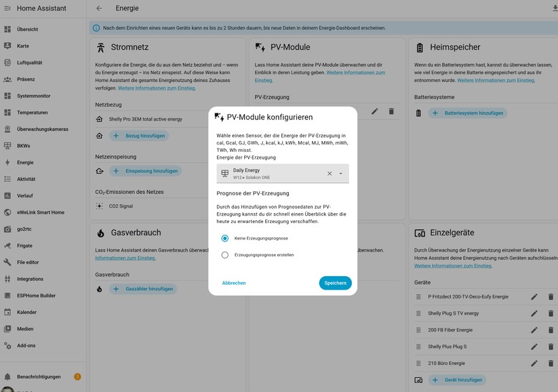Go to Luftqualität dashboard in sidebar
Image resolution: width=558 pixels, height=392 pixels.
tap(29, 62)
